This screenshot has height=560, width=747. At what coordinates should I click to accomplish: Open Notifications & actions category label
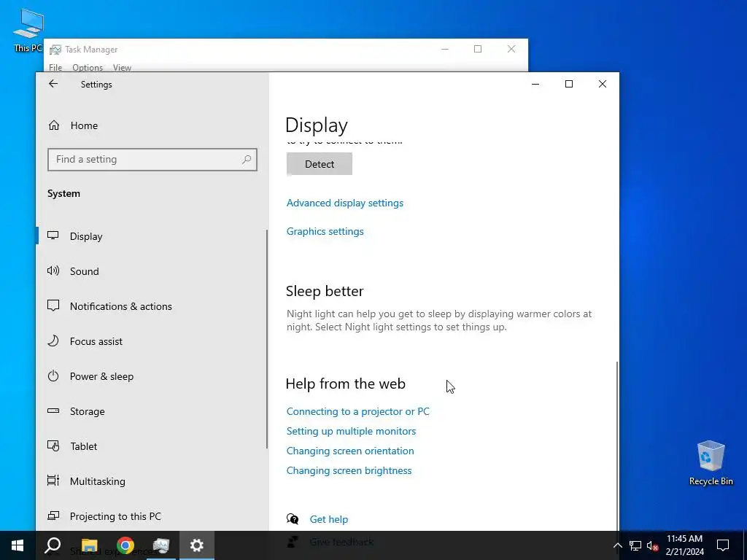[121, 306]
